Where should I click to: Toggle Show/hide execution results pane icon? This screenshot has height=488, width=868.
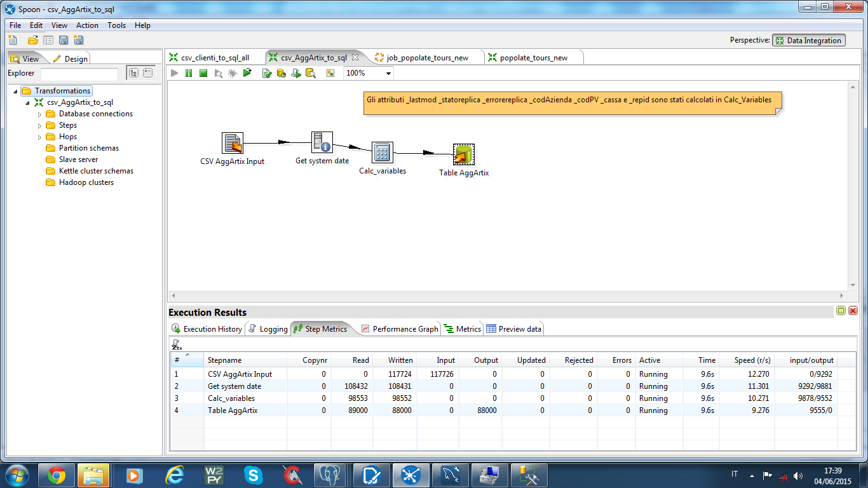(330, 73)
